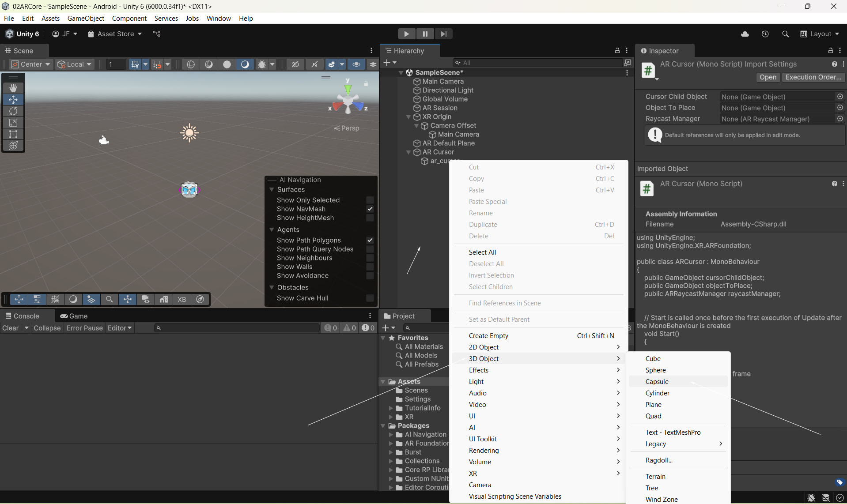Select the Rotate tool in Scene view
847x504 pixels.
pos(13,111)
